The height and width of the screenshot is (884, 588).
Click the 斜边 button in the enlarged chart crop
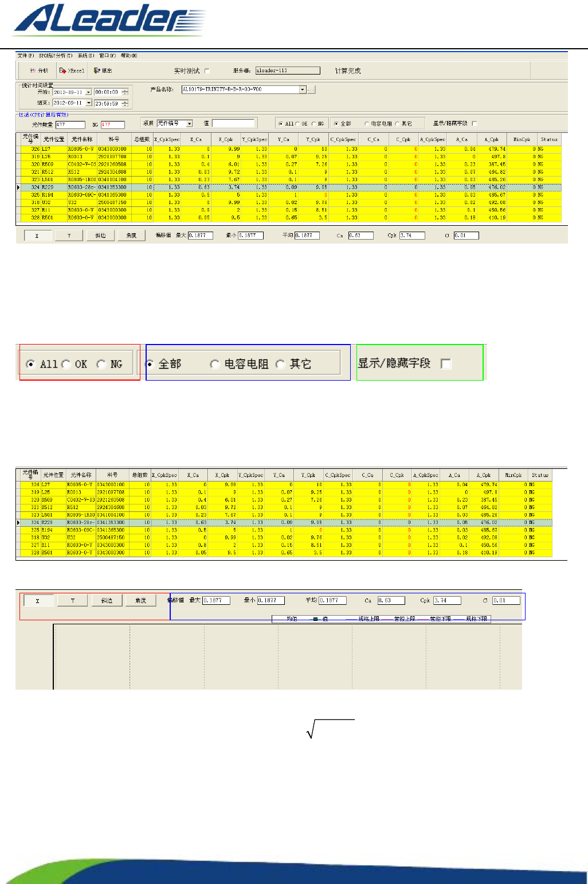tap(107, 600)
